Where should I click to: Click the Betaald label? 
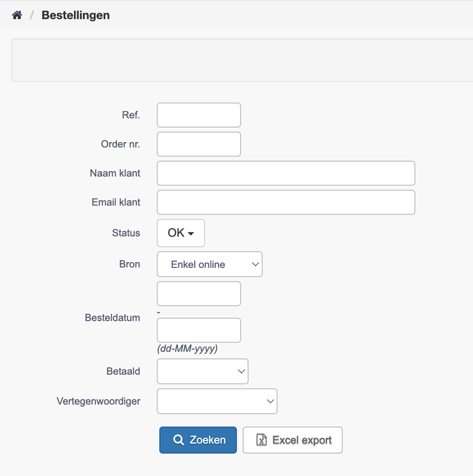tap(123, 371)
